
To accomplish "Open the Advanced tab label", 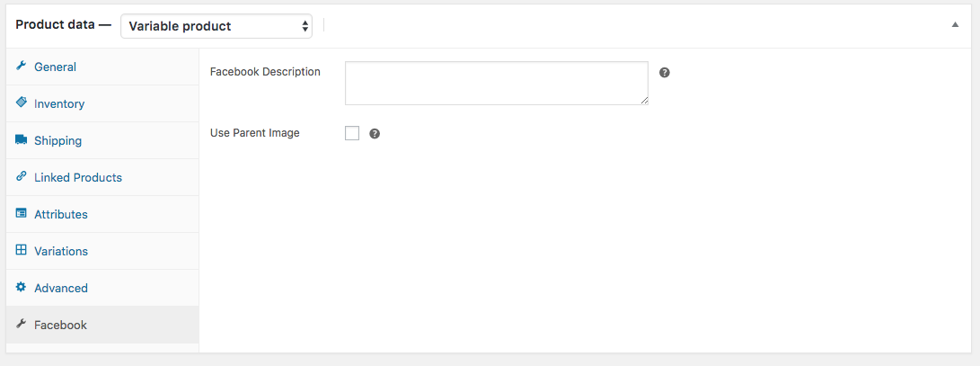I will coord(60,288).
